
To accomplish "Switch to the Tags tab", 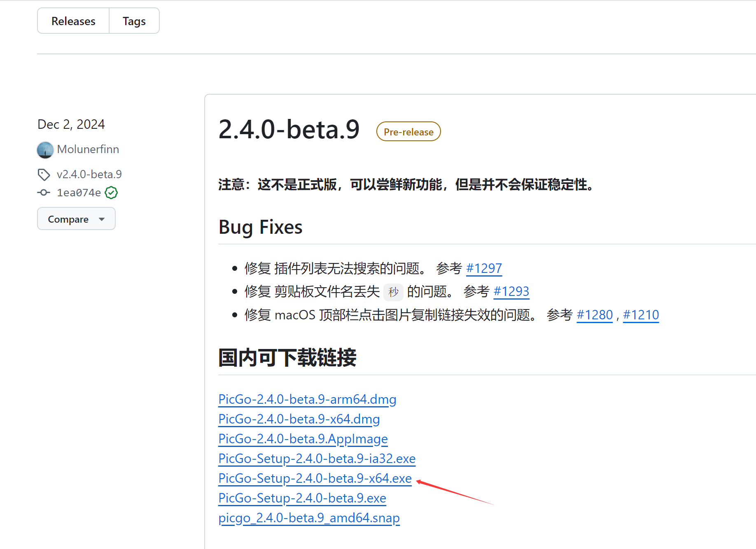I will (x=134, y=21).
